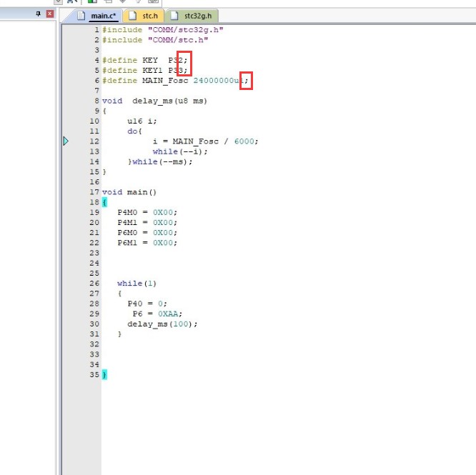Click the #include "COMM/stc32g.h" line

(163, 30)
